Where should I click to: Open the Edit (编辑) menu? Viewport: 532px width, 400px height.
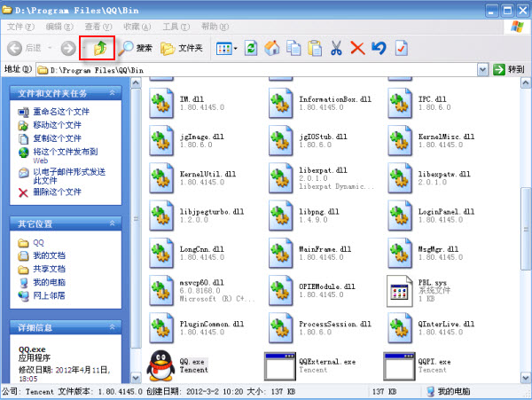coord(59,27)
